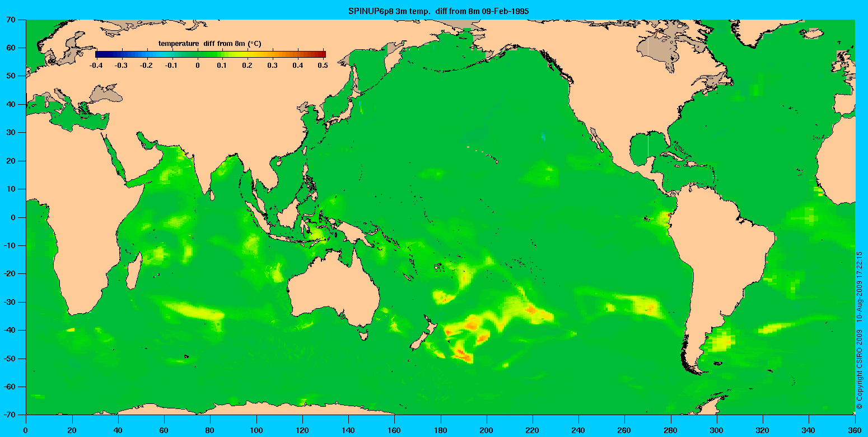The height and width of the screenshot is (437, 868).
Task: Click the colorbar tick label '-0.3'
Action: pos(121,66)
